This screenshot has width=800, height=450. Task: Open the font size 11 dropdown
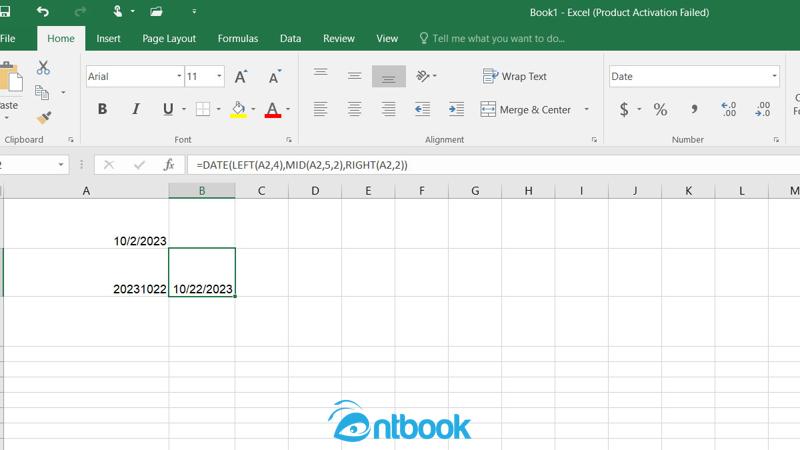coord(219,77)
